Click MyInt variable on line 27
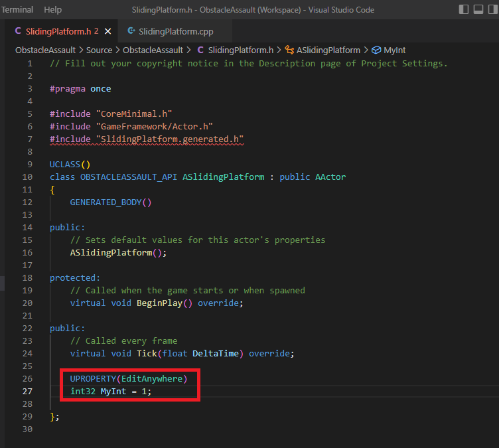This screenshot has height=448, width=499. click(x=113, y=392)
